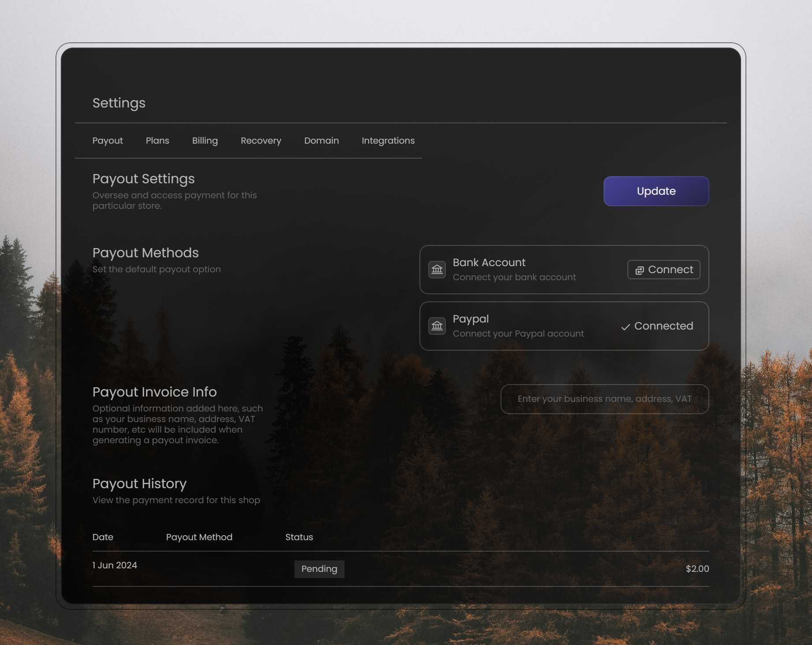Select the Recovery tab
This screenshot has width=812, height=645.
261,141
